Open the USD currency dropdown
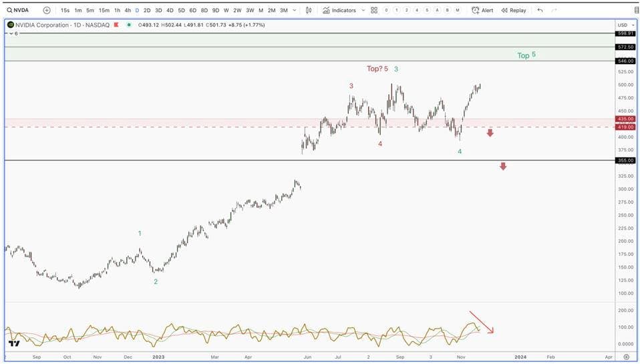640x364 pixels. [x=627, y=25]
